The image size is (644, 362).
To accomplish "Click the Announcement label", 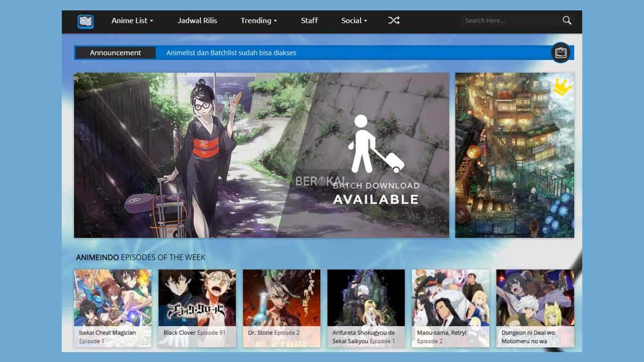I will tap(116, 53).
